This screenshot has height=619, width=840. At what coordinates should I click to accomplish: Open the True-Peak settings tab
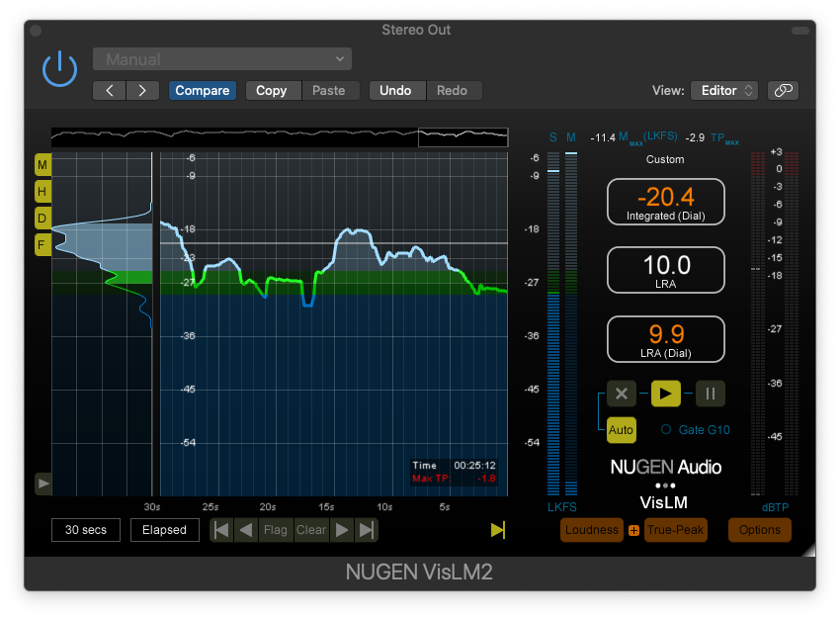[x=676, y=530]
